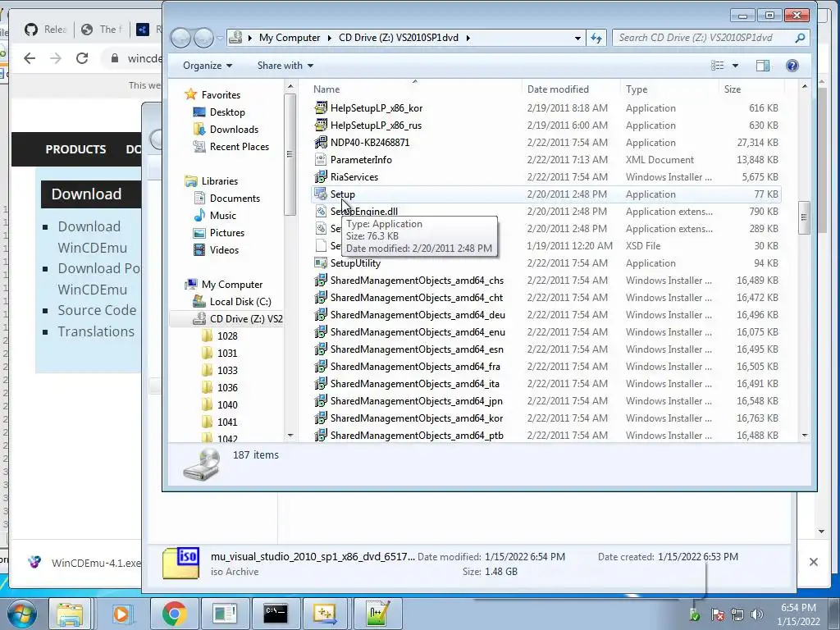The height and width of the screenshot is (630, 840).
Task: Select SharedManagementObjects_amd64_deu installer
Action: point(546,315)
